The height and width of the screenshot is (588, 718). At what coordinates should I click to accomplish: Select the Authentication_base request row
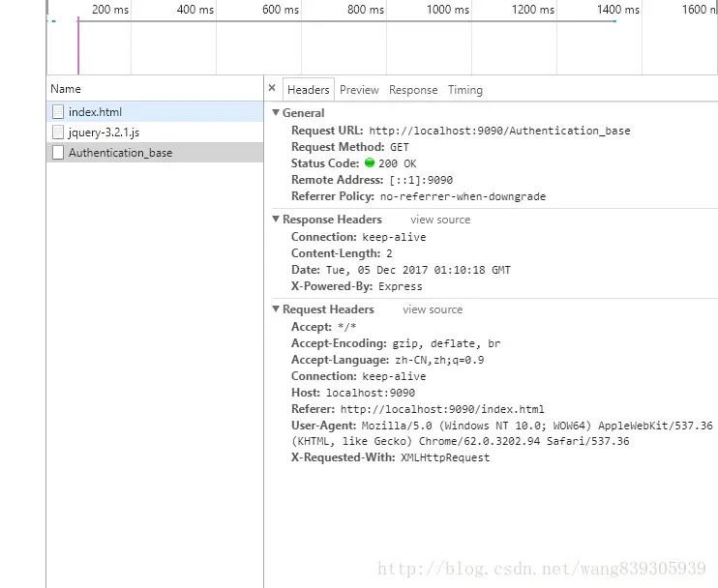tap(155, 153)
